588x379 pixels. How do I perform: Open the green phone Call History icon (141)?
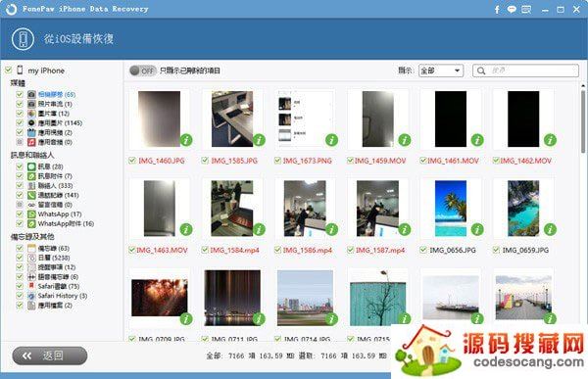pos(32,195)
